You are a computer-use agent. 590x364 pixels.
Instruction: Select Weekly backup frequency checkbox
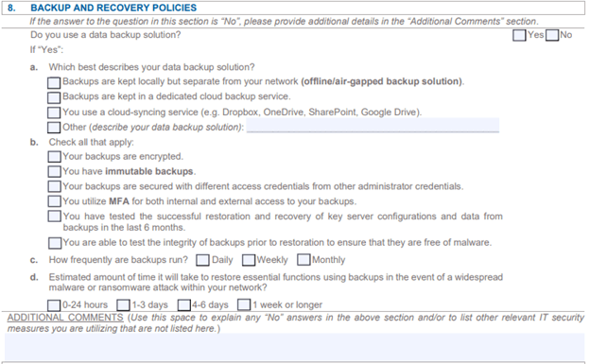249,261
